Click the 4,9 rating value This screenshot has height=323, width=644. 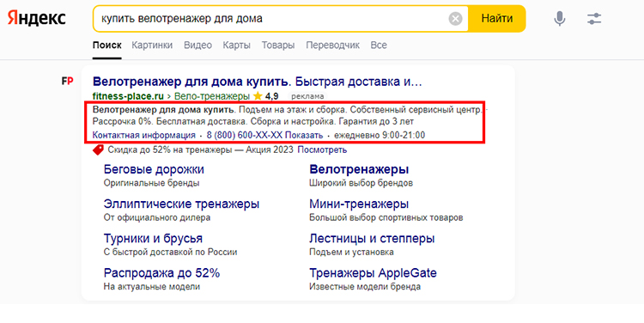point(272,96)
